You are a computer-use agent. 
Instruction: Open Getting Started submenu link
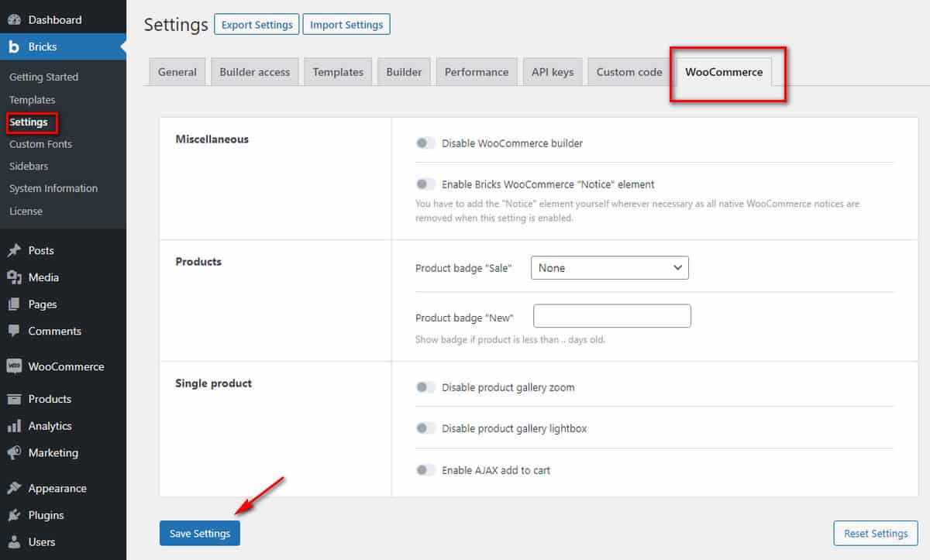coord(43,77)
